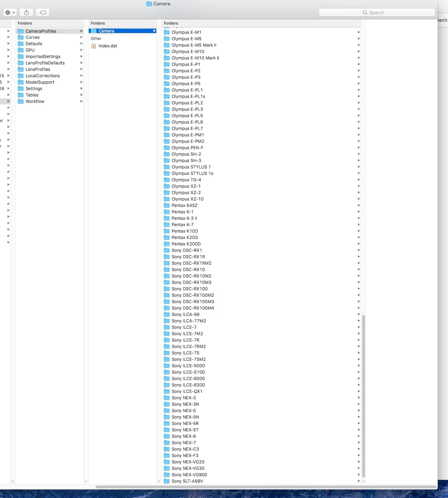
Task: Open the gear action menu in toolbar
Action: click(x=10, y=12)
